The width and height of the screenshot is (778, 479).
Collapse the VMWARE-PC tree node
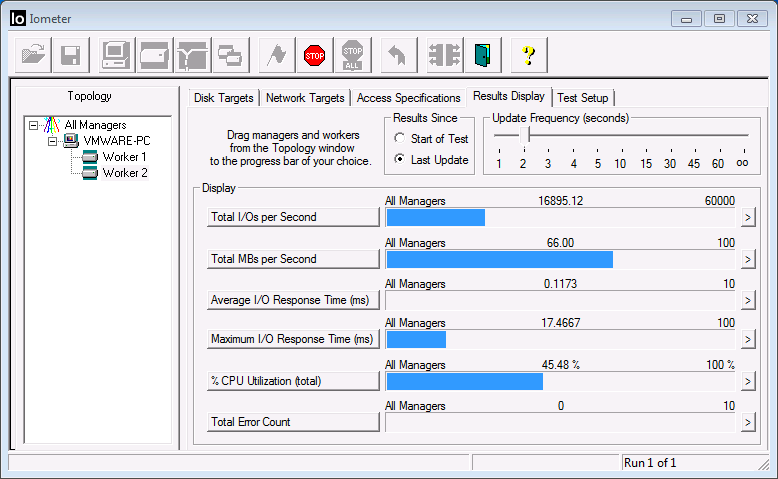click(53, 141)
